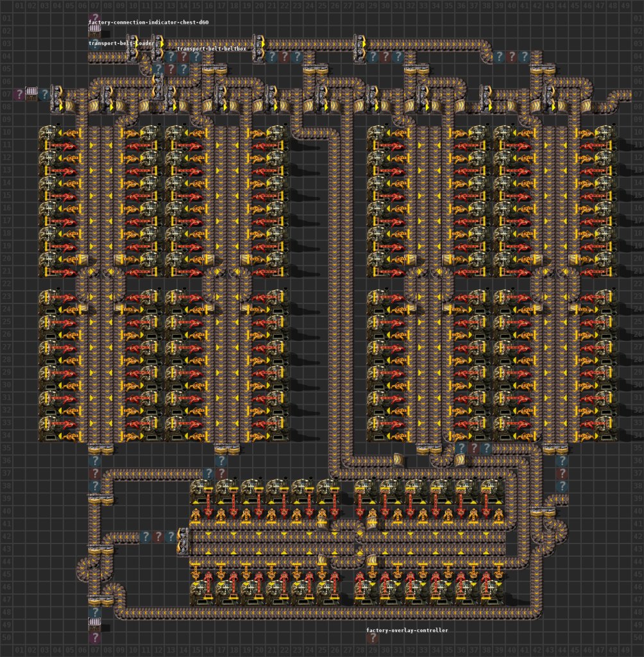The image size is (644, 657).
Task: Select blue question mark at column 17, row 36
Action: [221, 461]
